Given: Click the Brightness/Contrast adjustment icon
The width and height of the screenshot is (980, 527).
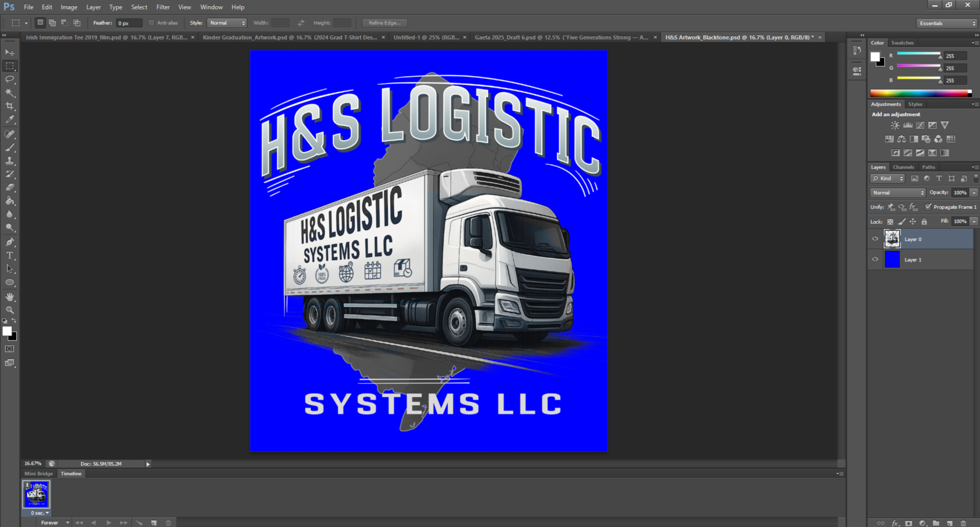Looking at the screenshot, I should (895, 125).
